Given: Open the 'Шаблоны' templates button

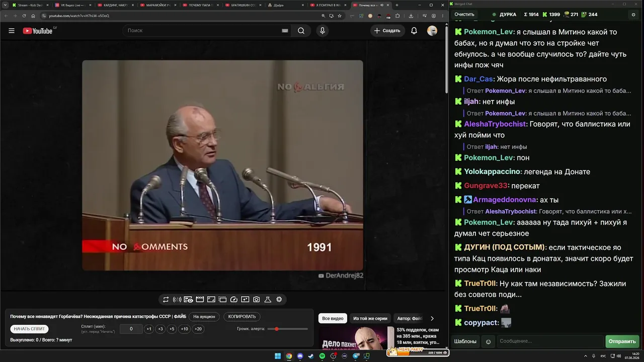Looking at the screenshot, I should tap(465, 341).
